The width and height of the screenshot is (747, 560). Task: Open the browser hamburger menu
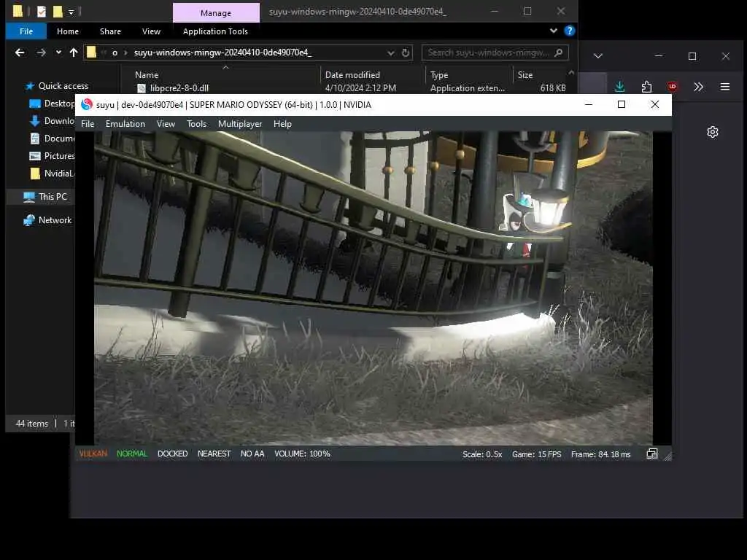pos(724,87)
